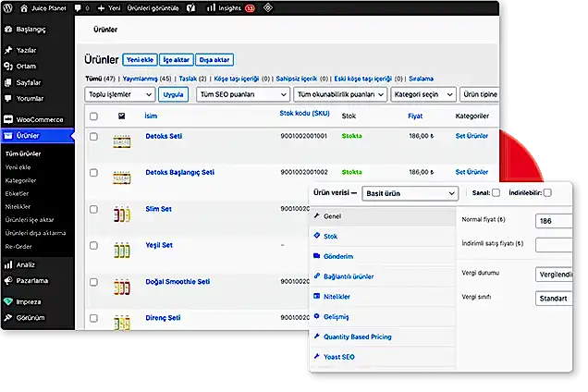Open Sayfalar pages icon
This screenshot has height=392, width=588.
point(8,82)
